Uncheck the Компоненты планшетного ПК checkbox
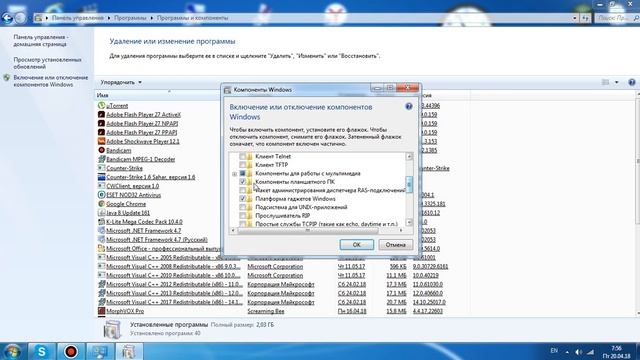Screen dimensions: 640x360 [242, 182]
